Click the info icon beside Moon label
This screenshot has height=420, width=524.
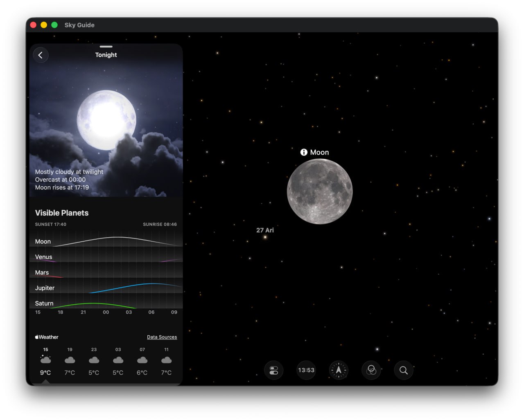coord(304,152)
